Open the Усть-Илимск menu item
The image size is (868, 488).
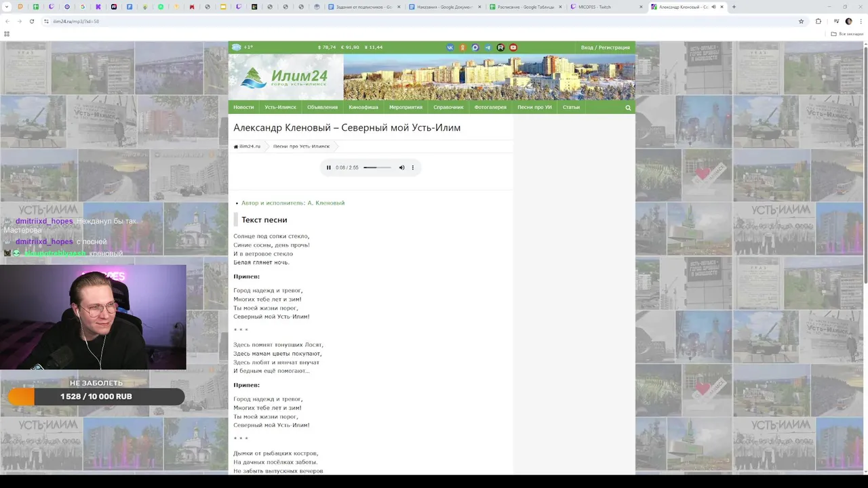pos(281,107)
